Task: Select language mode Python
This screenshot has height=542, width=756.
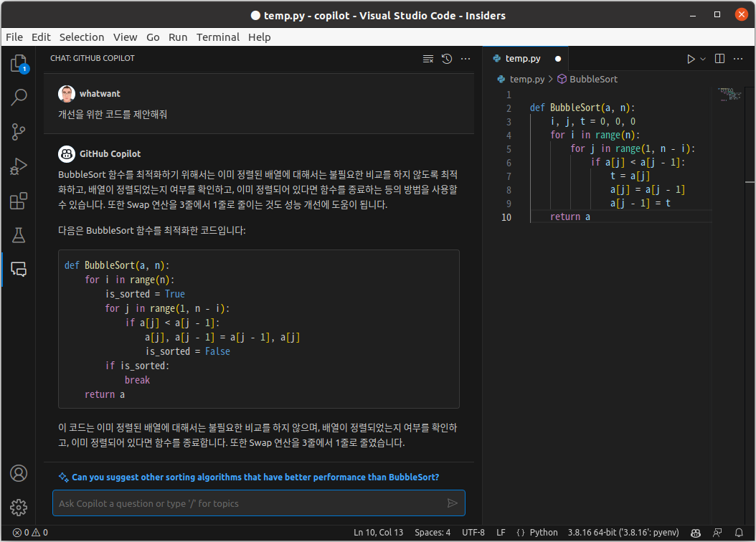Action: 544,533
